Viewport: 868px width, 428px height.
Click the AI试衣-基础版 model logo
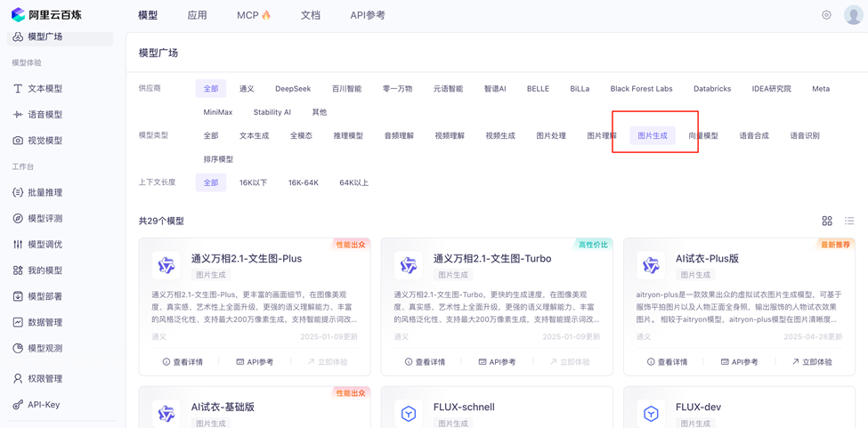pos(166,413)
